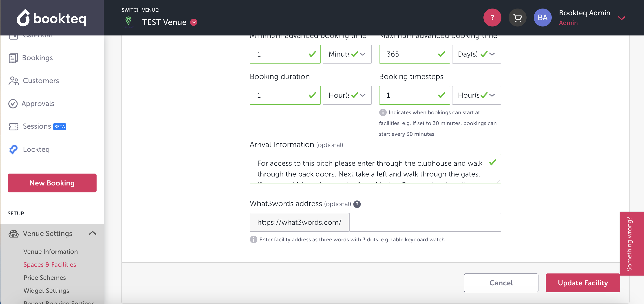Click the Lockteq sidebar icon
The height and width of the screenshot is (304, 644).
[13, 149]
